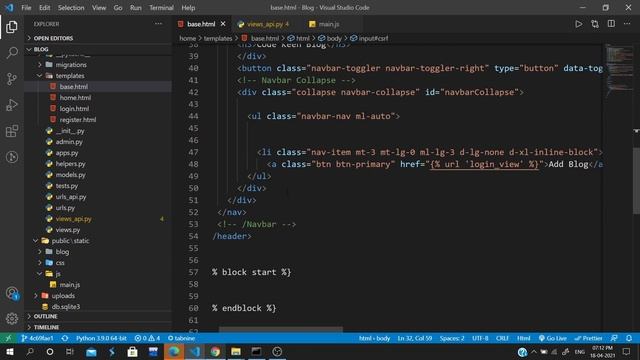The height and width of the screenshot is (360, 640).
Task: Click the remote window indicator in status bar
Action: (x=8, y=338)
